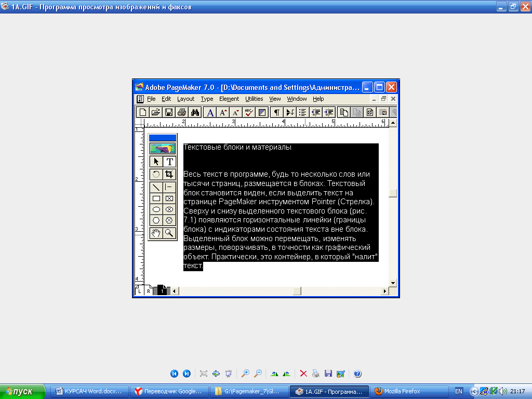The image size is (532, 399).
Task: Select the Constrained Line tool
Action: 169,187
